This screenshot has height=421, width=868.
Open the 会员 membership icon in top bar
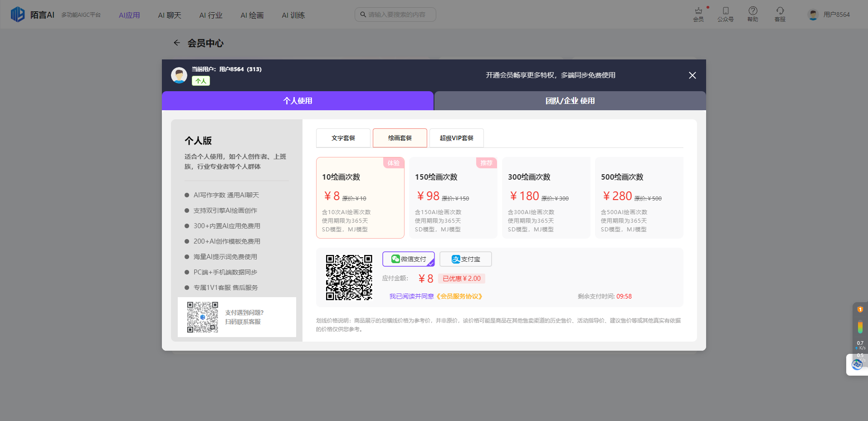(x=698, y=14)
